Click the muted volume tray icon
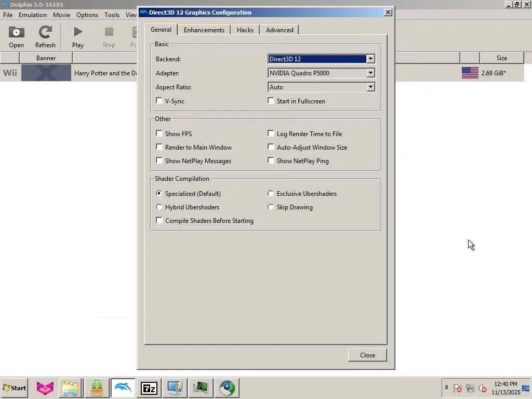The height and width of the screenshot is (399, 532). (483, 388)
